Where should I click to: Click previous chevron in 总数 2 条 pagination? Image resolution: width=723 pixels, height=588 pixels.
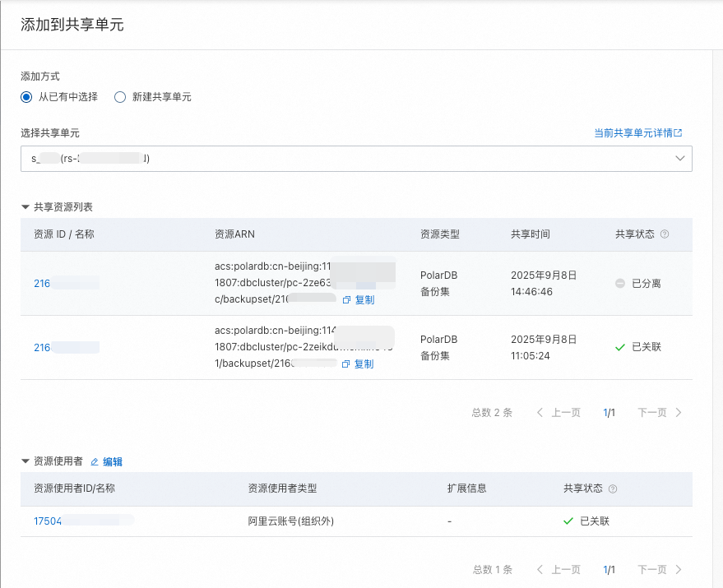(540, 412)
